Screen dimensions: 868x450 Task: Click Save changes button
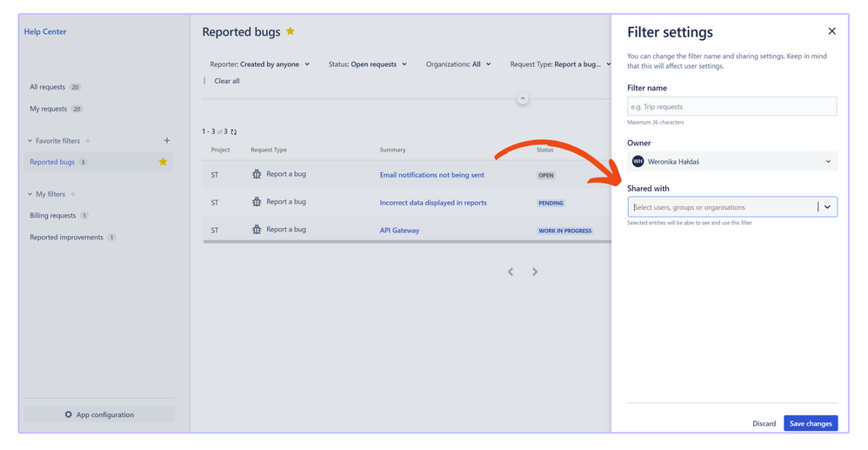pos(811,423)
